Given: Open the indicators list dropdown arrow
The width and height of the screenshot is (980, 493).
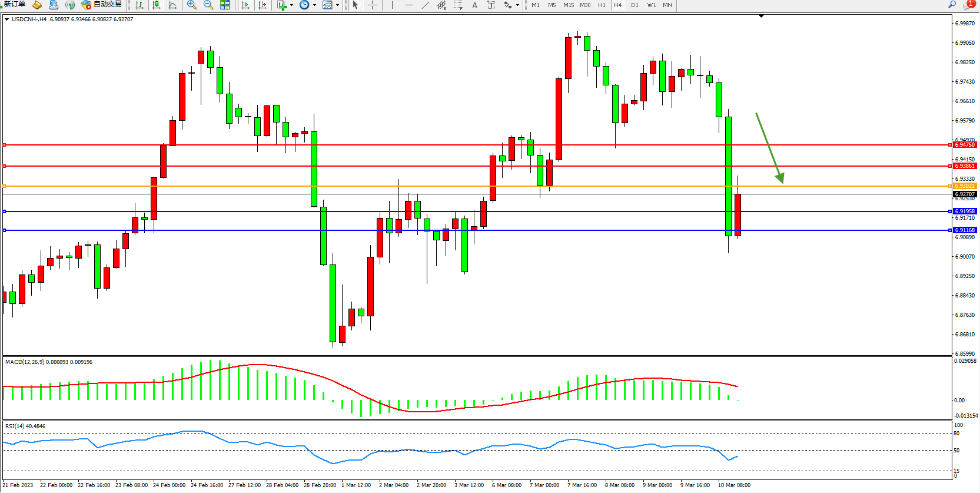Looking at the screenshot, I should coord(291,5).
